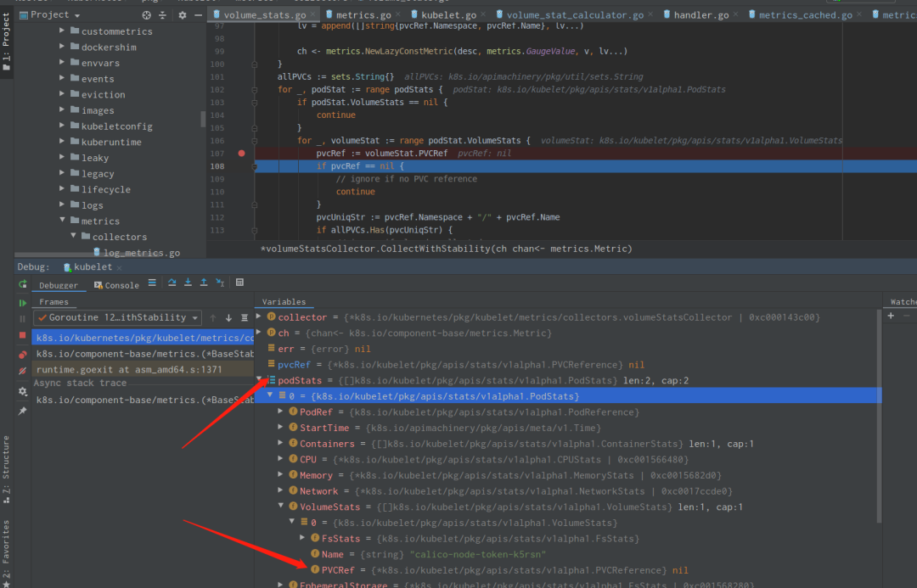This screenshot has height=588, width=917.
Task: Switch to the Console tab
Action: pos(116,285)
